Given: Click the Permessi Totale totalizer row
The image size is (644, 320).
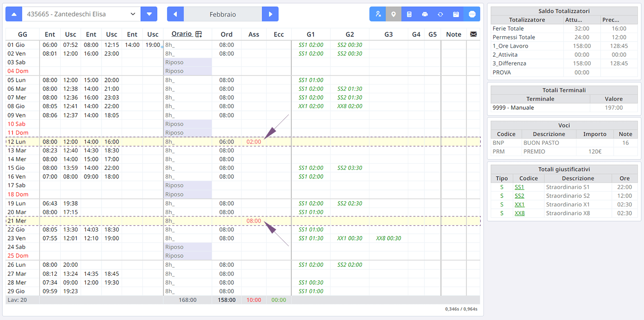Looking at the screenshot, I should coord(564,37).
